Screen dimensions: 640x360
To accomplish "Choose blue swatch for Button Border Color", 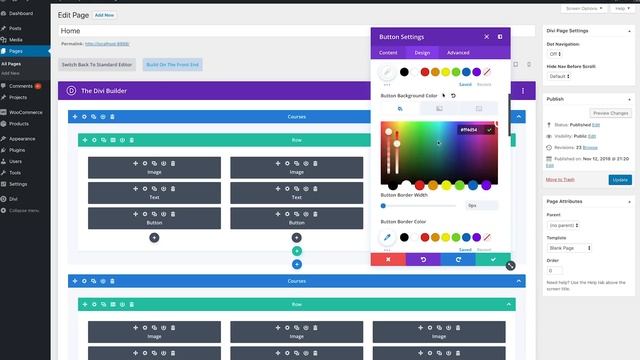I will point(466,237).
